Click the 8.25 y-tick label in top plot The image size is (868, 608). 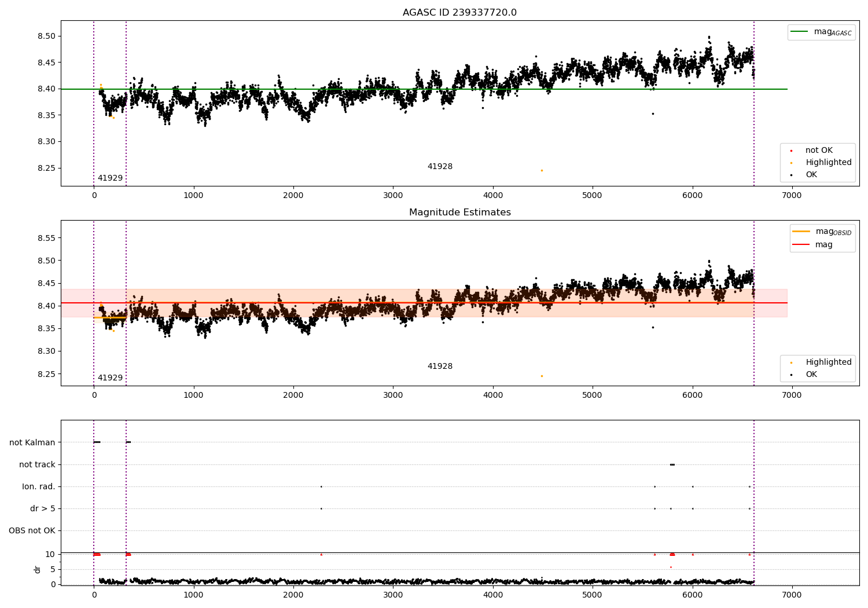[46, 168]
